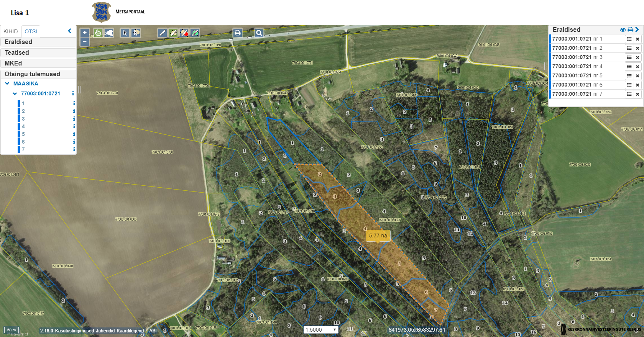Screen dimensions: 644x337
Task: Toggle visibility eye icon in Eraldised panel
Action: (623, 29)
